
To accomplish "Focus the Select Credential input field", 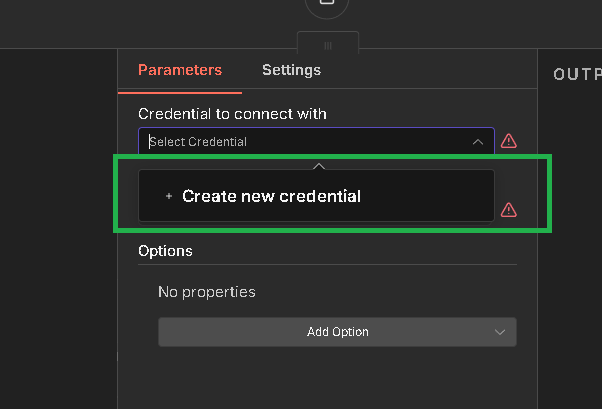I will (x=300, y=142).
